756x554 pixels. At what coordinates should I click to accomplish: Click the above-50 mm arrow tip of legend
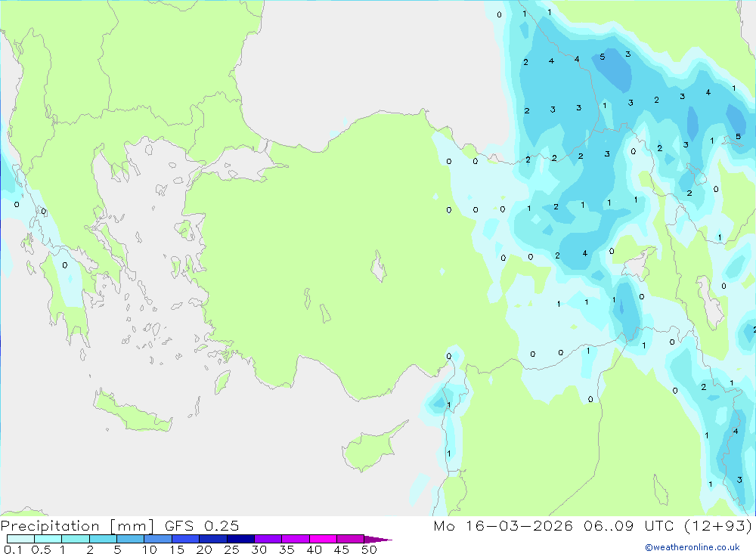(x=379, y=540)
